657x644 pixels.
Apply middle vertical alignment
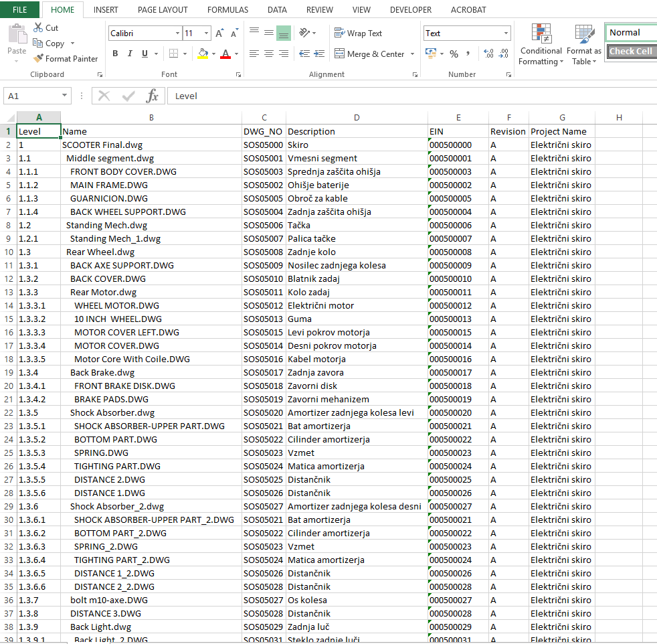tap(269, 32)
